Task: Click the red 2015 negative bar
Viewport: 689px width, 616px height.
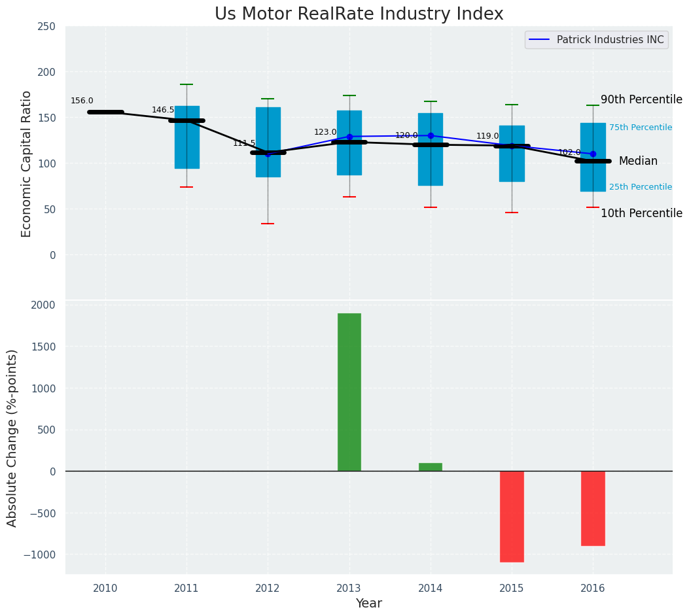Action: pos(512,516)
